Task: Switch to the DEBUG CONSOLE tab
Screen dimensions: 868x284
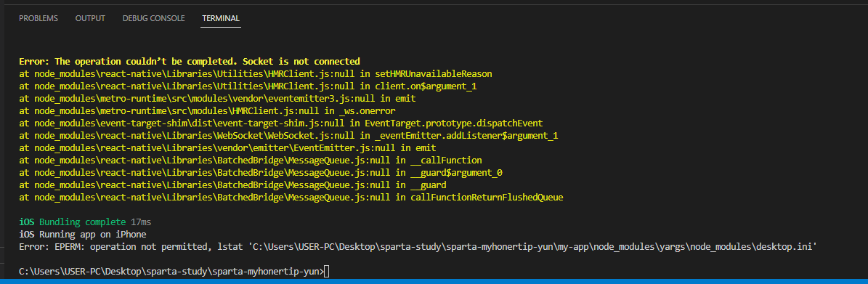Action: point(154,18)
